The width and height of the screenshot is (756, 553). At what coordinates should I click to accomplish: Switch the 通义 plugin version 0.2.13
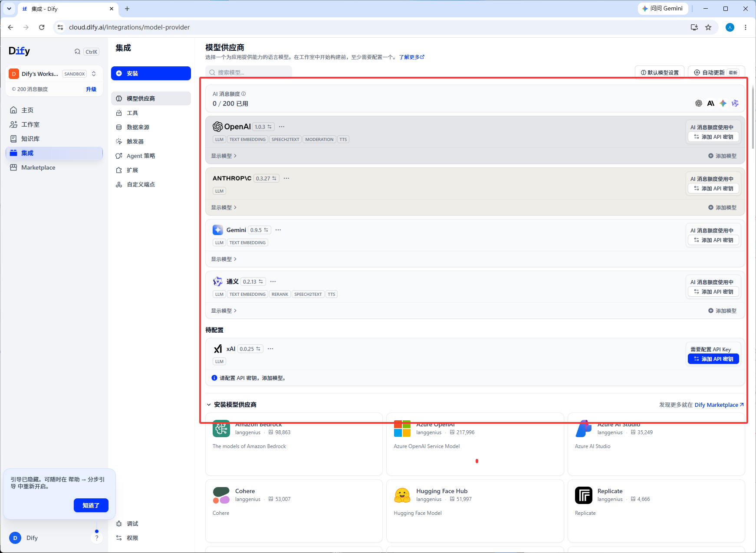[253, 281]
